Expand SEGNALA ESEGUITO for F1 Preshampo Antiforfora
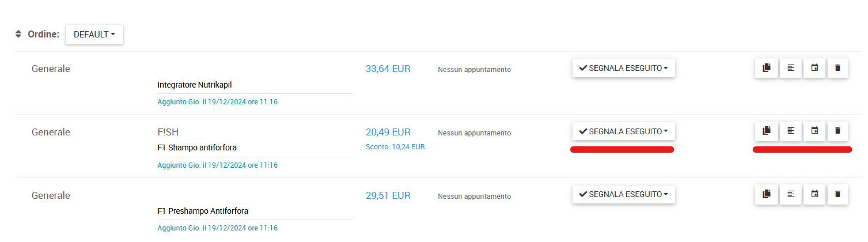Viewport: 868px width, 242px height. point(624,195)
